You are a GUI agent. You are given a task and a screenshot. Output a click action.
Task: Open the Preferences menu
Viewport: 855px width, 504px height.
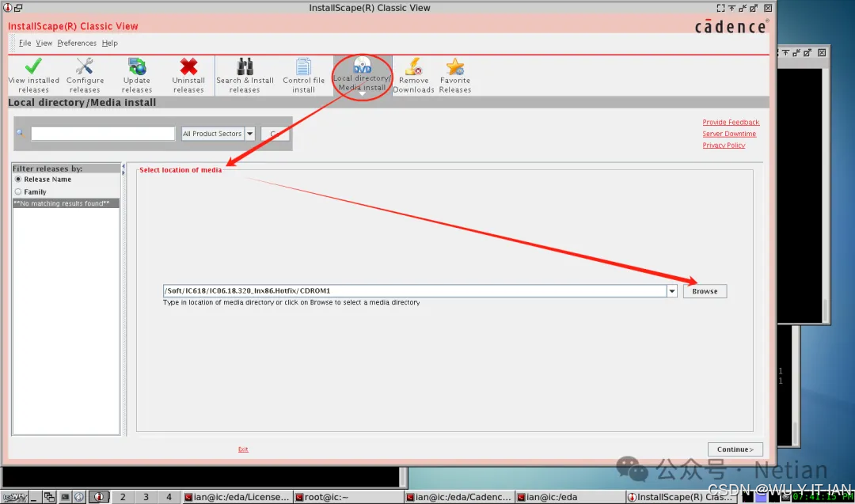tap(77, 43)
